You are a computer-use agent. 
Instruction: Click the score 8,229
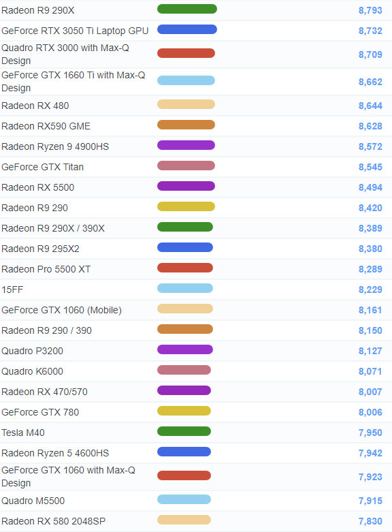(370, 290)
